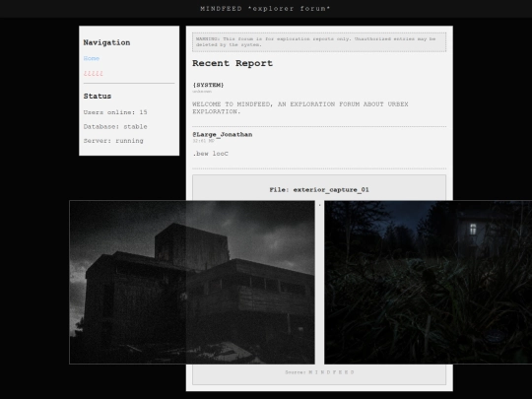This screenshot has height=399, width=532.
Task: Select the MINDFEED explorer forum title
Action: (265, 9)
